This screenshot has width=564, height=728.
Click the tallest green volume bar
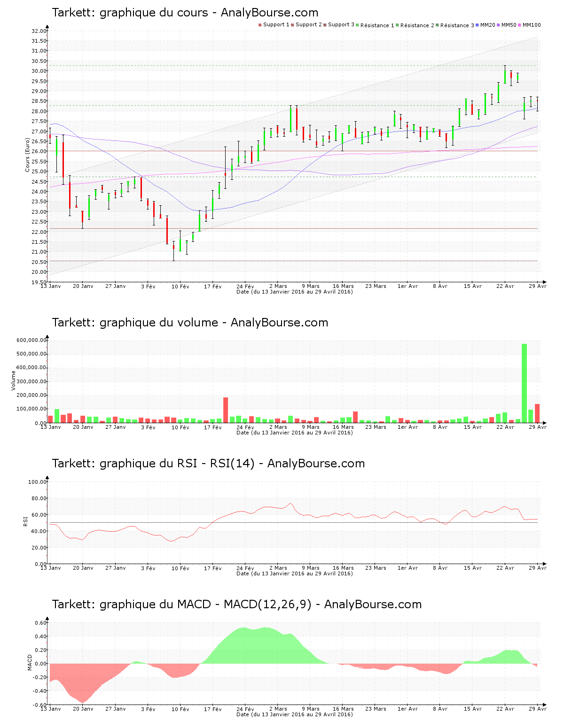(x=524, y=383)
